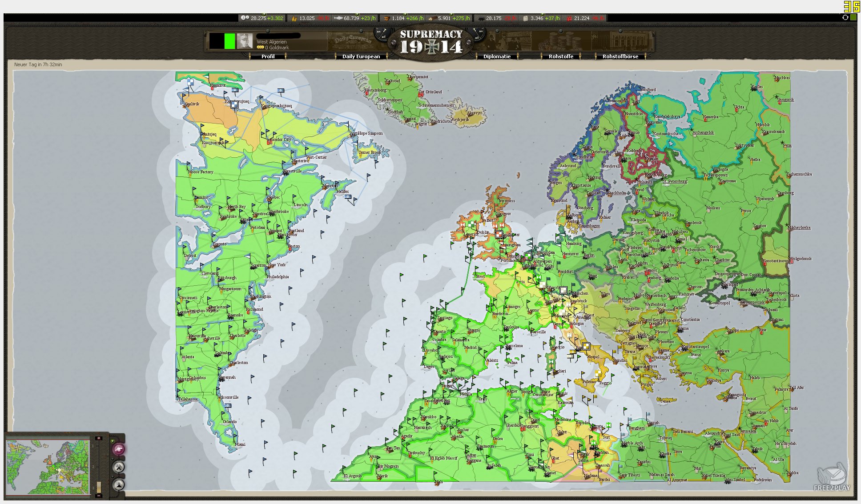Click the 'West Algerien' country name

tap(271, 42)
